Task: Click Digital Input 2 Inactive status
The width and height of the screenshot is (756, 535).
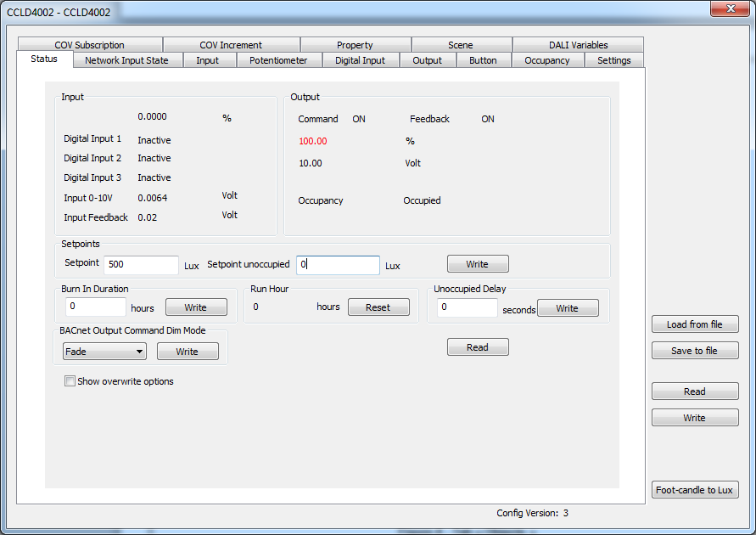Action: (x=154, y=158)
